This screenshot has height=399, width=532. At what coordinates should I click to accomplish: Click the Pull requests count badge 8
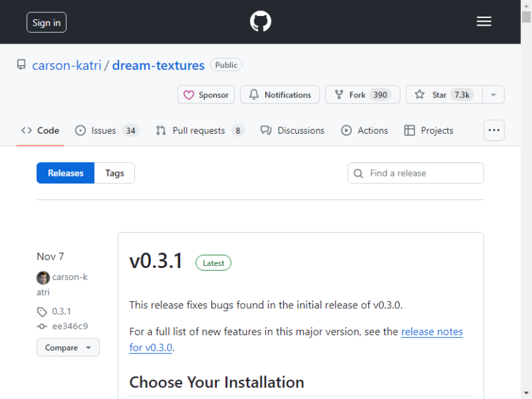tap(238, 131)
